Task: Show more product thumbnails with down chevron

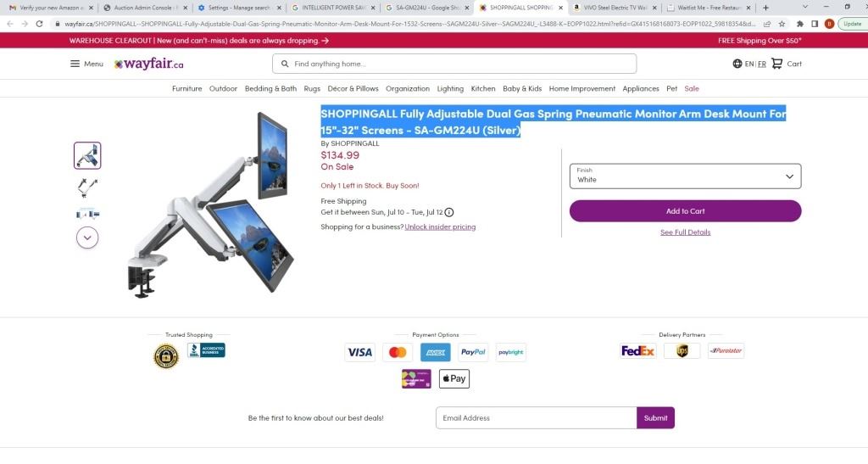Action: pos(87,238)
